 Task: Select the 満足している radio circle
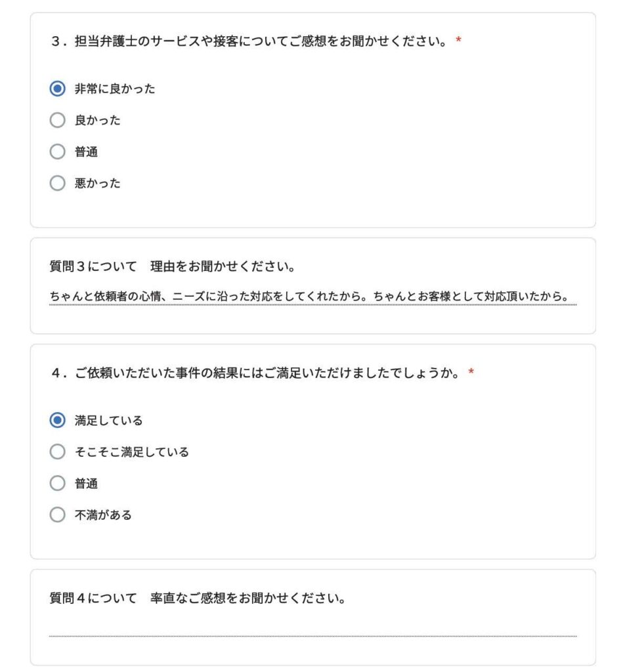pyautogui.click(x=57, y=420)
